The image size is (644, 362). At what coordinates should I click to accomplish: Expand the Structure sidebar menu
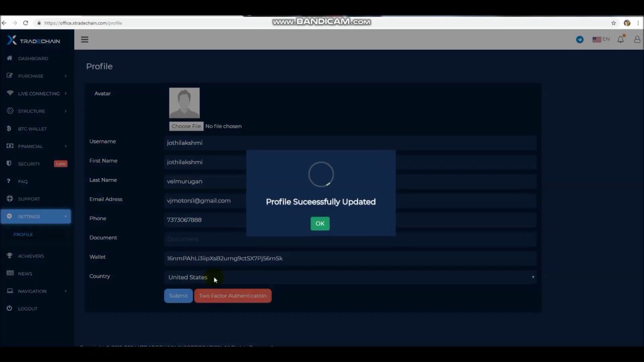36,111
